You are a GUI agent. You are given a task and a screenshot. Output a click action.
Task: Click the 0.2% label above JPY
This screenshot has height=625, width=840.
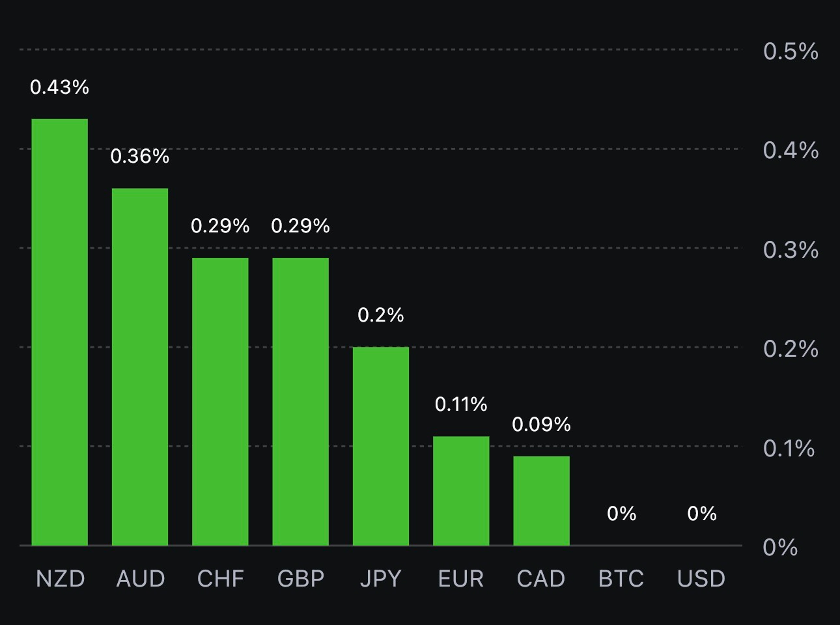coord(381,315)
